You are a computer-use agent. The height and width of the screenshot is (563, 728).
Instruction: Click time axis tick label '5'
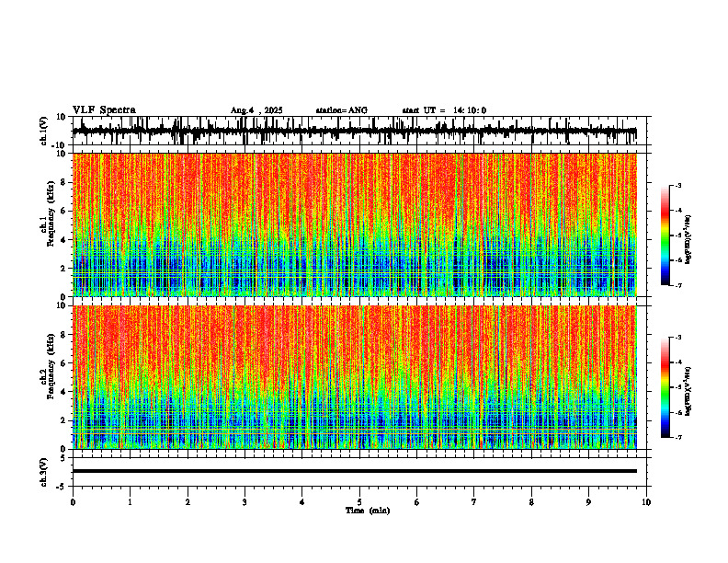[x=359, y=502]
